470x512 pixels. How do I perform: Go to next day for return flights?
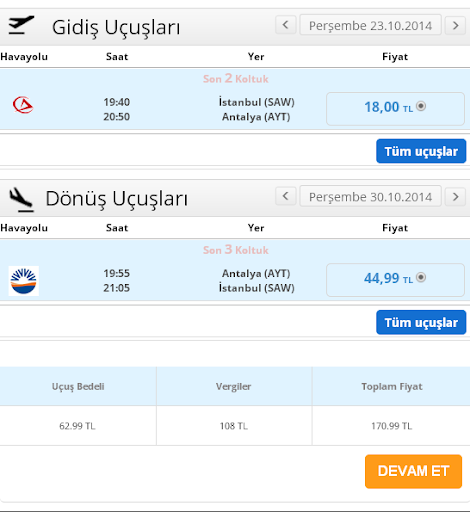[455, 196]
